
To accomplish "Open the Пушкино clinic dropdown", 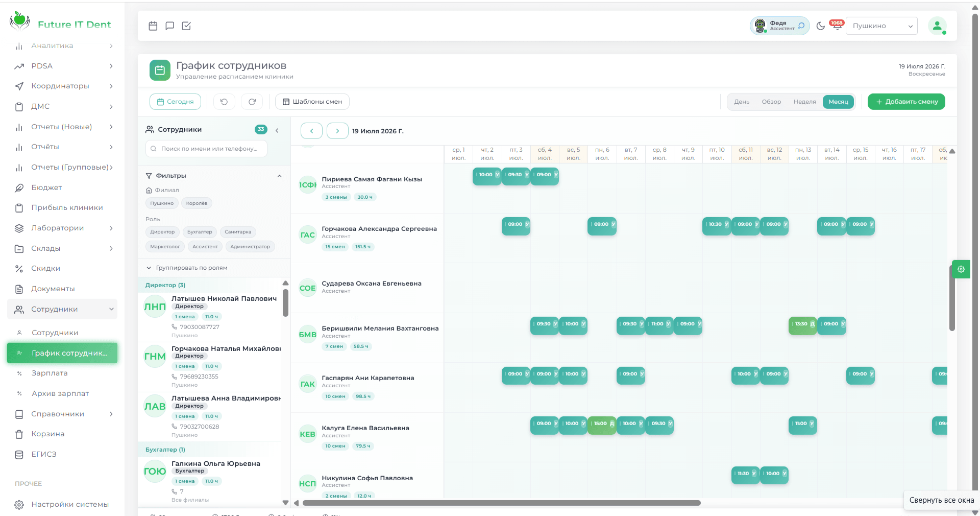I will [x=881, y=26].
